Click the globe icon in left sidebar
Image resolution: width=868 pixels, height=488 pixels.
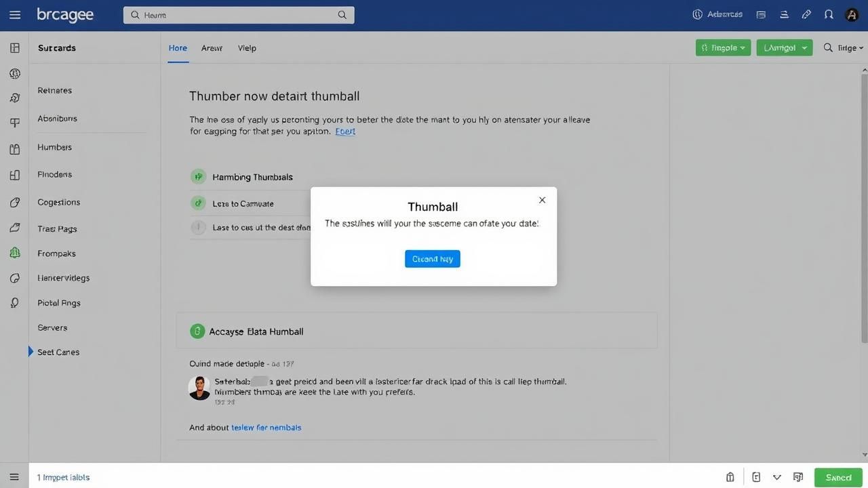(x=15, y=73)
